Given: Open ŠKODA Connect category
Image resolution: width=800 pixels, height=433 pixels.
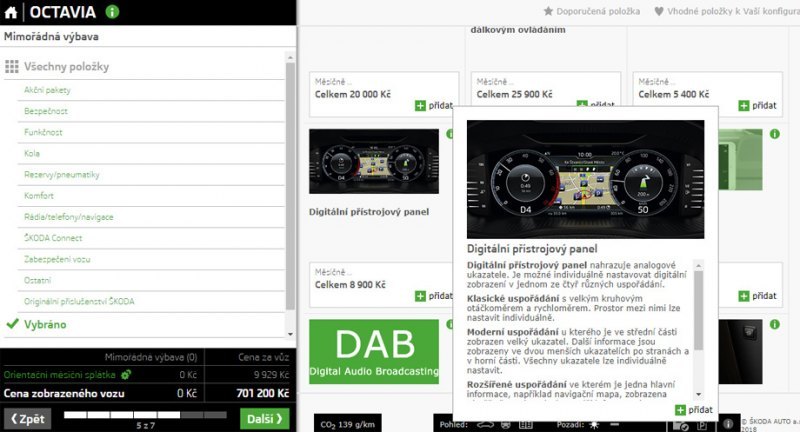Looking at the screenshot, I should point(151,238).
